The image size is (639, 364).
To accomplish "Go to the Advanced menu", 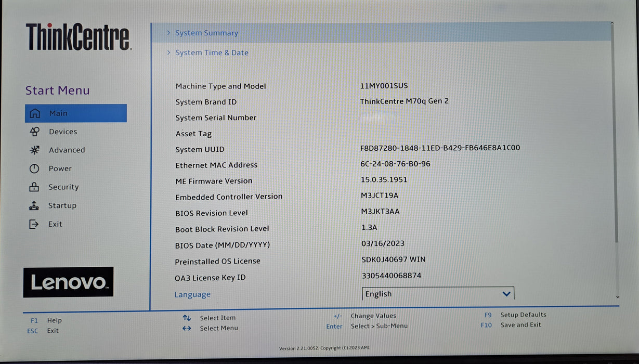I will (x=67, y=150).
